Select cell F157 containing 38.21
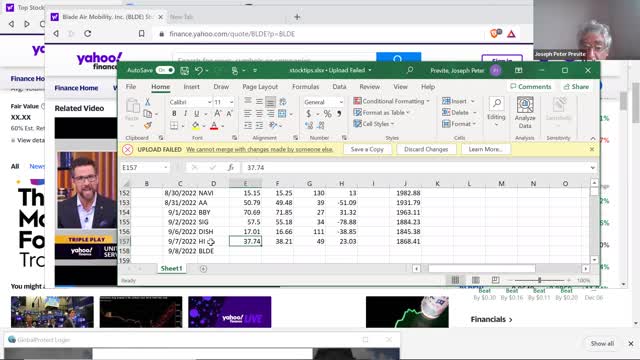Screen dimensions: 640x360 pos(278,241)
